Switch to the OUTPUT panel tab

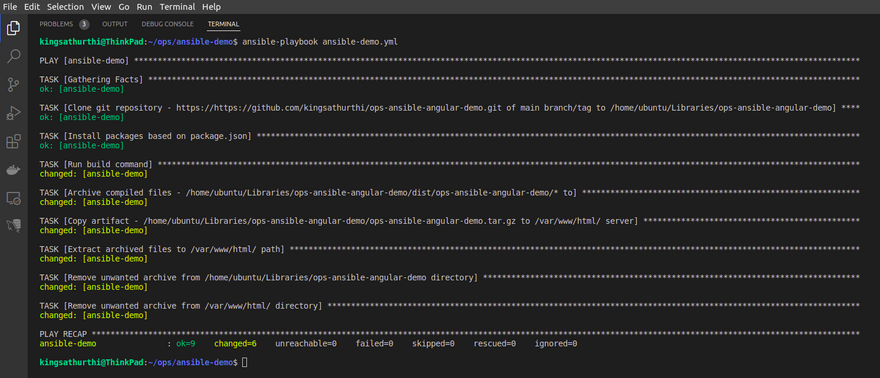click(x=114, y=24)
